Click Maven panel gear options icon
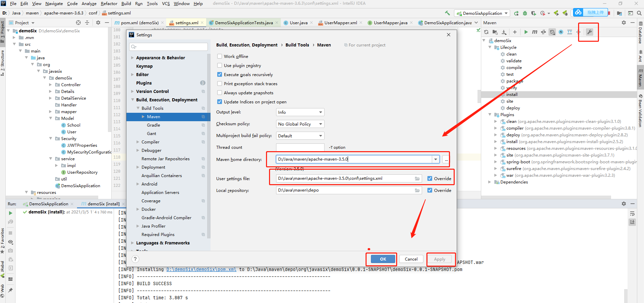The height and width of the screenshot is (303, 644). [x=624, y=23]
